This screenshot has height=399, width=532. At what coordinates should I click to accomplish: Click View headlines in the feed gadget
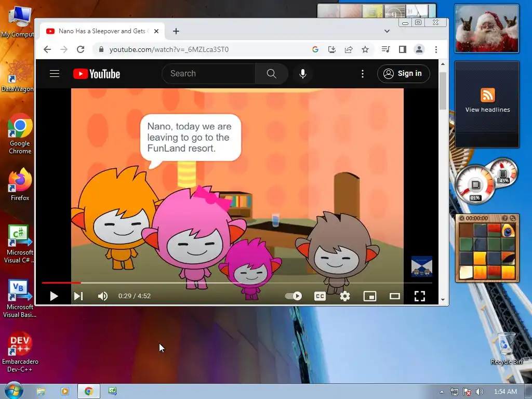coord(487,110)
